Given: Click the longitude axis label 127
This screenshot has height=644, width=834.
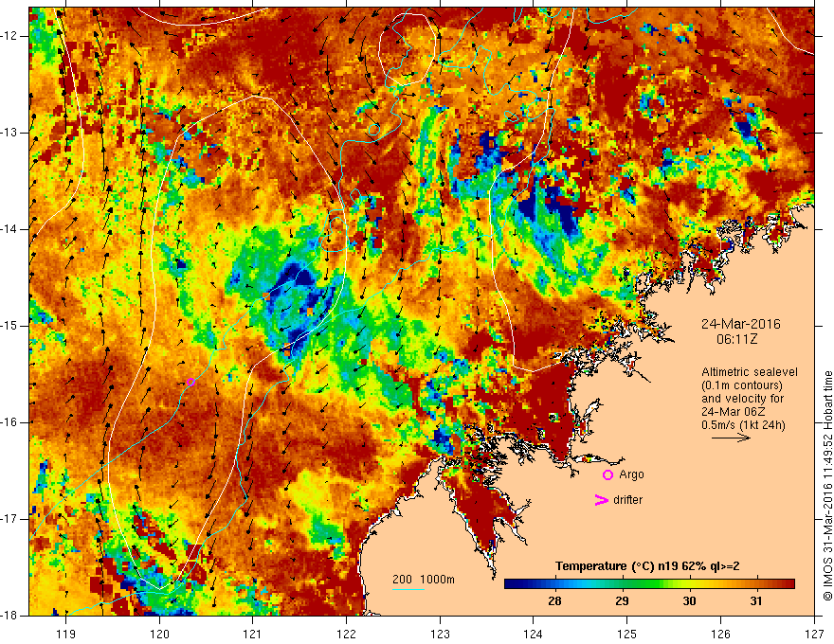Looking at the screenshot, I should [814, 634].
